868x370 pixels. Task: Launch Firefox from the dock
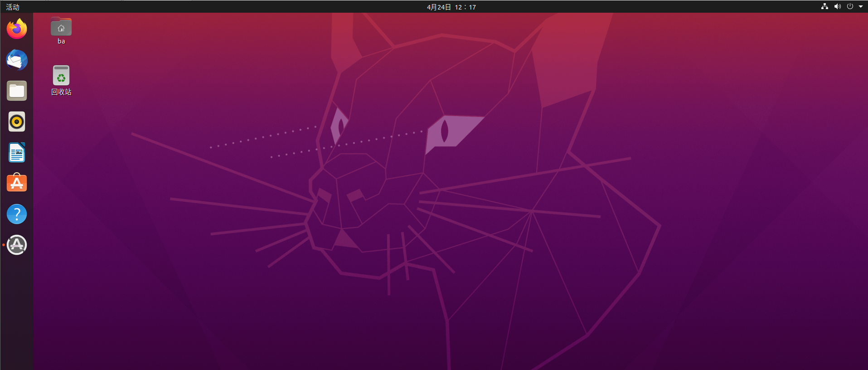click(x=17, y=29)
